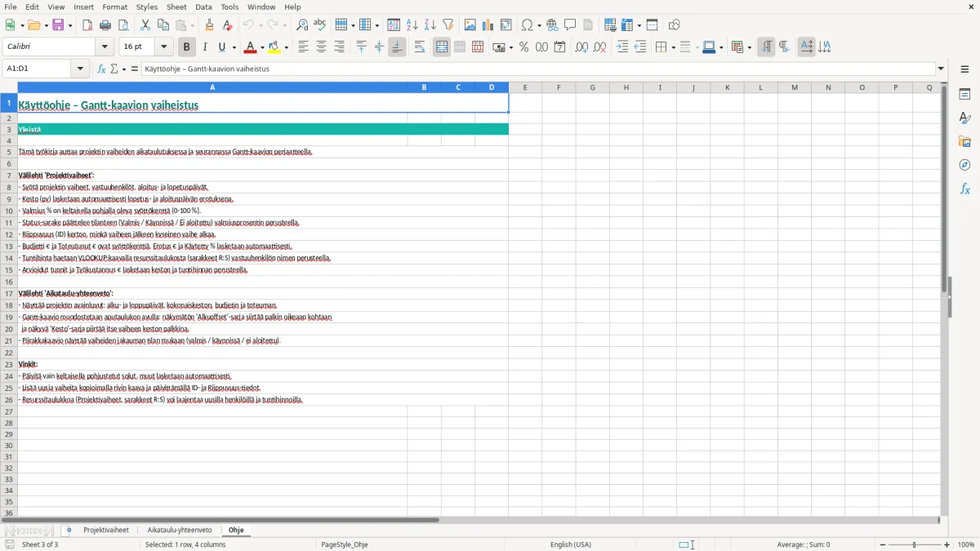Image resolution: width=980 pixels, height=551 pixels.
Task: Open font color dropdown arrow
Action: click(x=262, y=47)
